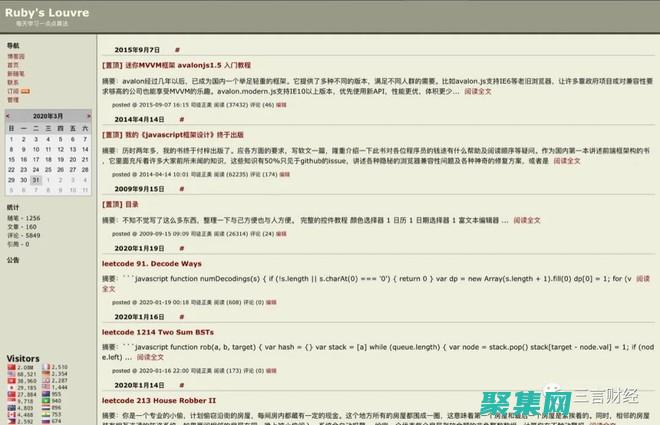
Task: Open # permalink for 2020年1月14日
Action: pos(181,385)
